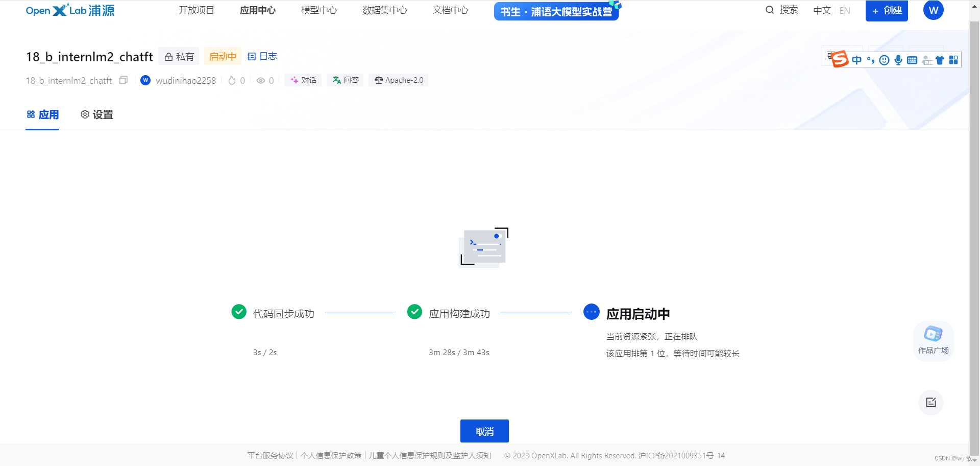Switch language to EN
Viewport: 980px width, 466px height.
point(845,10)
